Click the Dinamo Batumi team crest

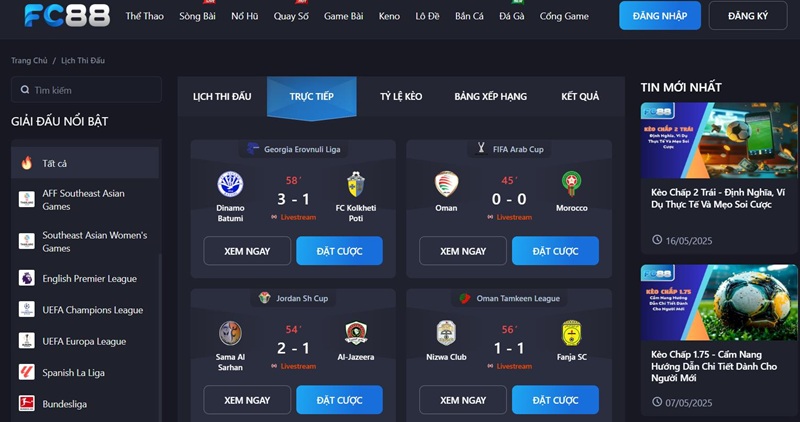(230, 184)
